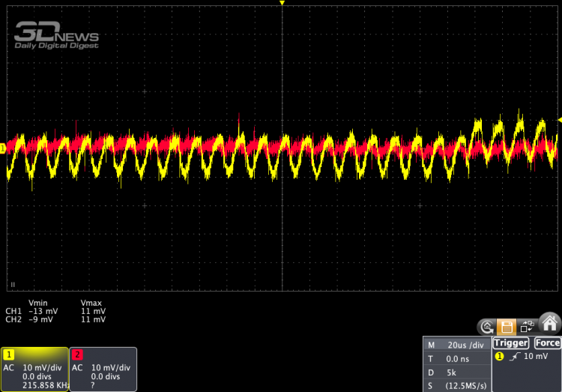Open the D 5k memory depth setting

point(456,372)
